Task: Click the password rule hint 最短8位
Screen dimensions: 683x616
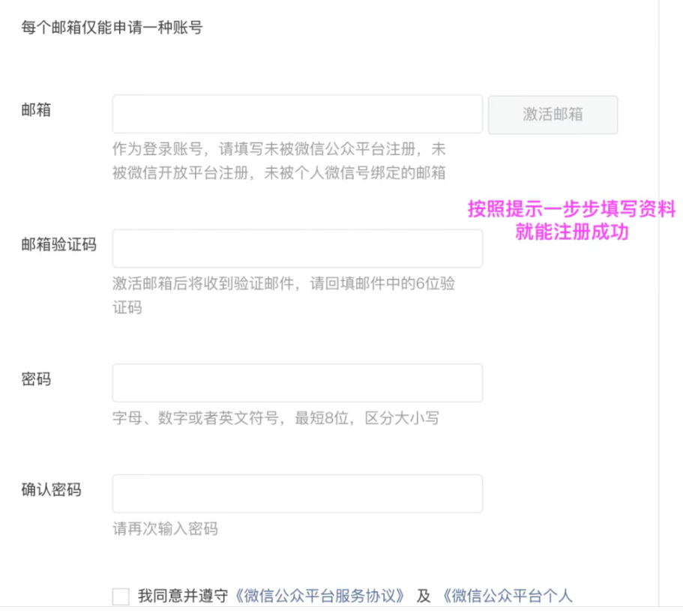Action: pos(277,420)
